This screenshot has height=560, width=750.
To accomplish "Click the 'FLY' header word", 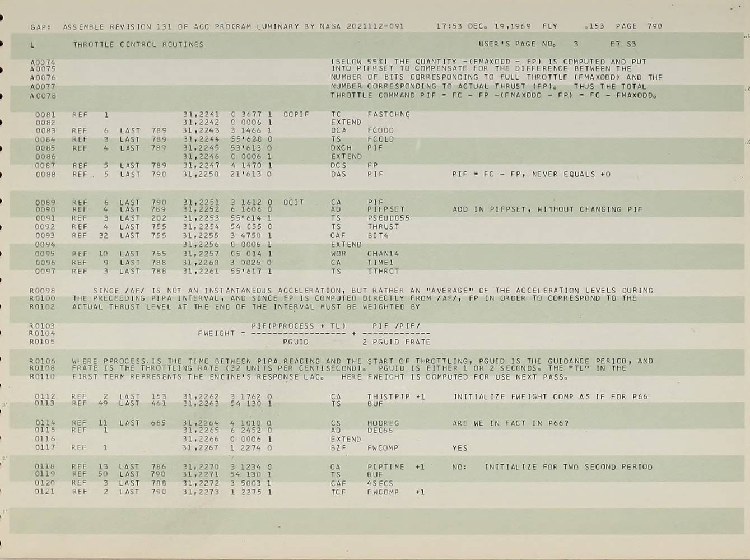I will [550, 26].
